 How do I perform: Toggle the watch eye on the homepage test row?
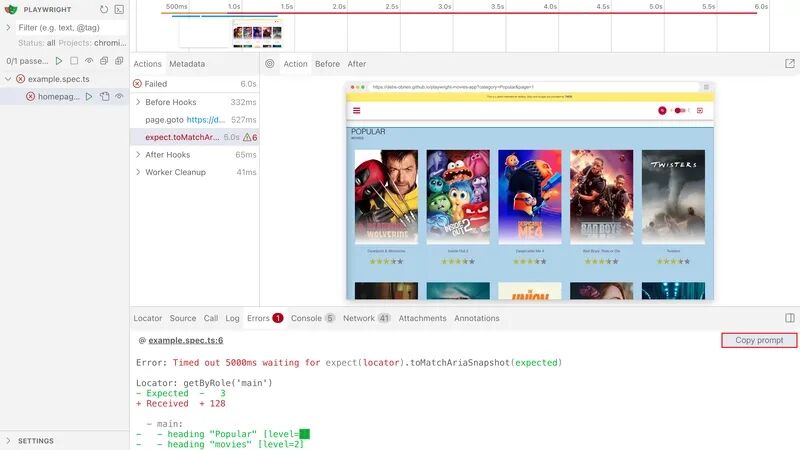[119, 96]
